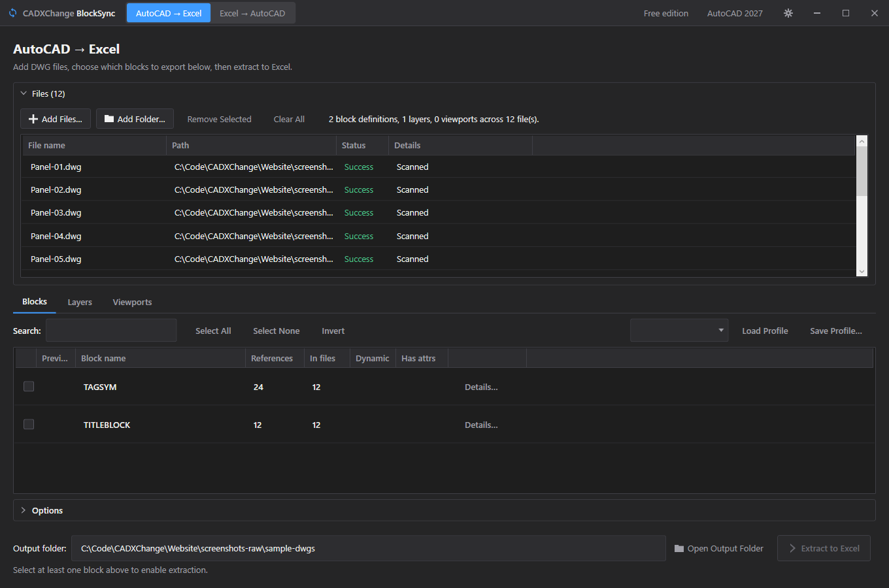Switch to Excel → AutoCAD mode
Screen dimensions: 889x588
tap(252, 13)
